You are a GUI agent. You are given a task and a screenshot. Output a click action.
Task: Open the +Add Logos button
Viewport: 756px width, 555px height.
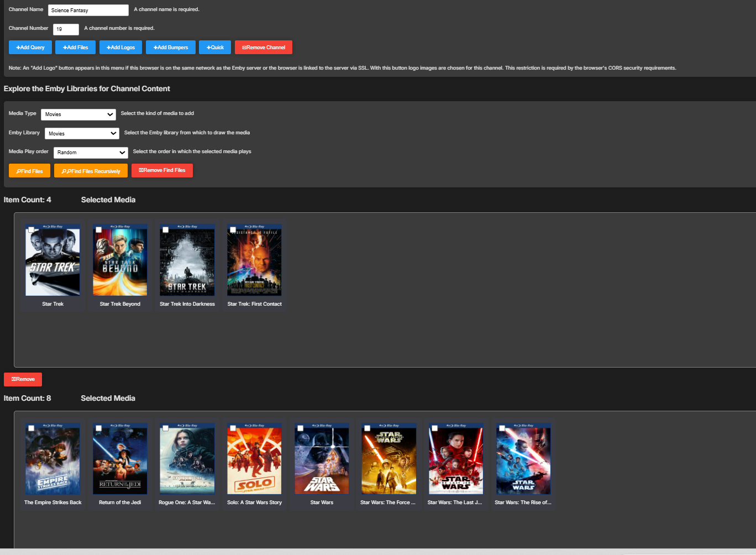121,48
